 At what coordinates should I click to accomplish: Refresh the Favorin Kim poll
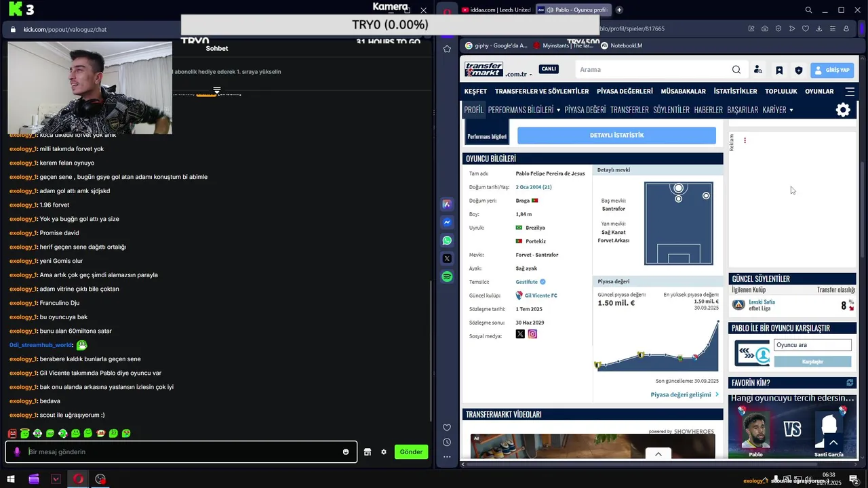pyautogui.click(x=850, y=383)
